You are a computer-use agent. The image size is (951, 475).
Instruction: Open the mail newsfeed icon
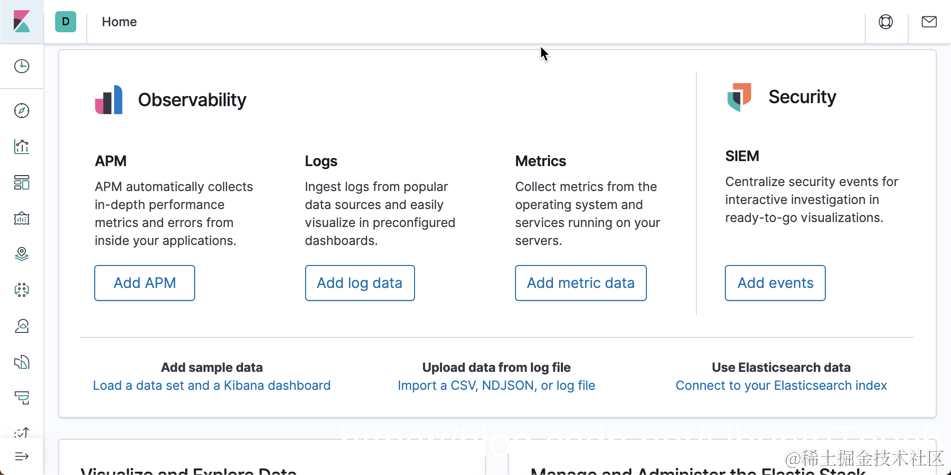(929, 21)
